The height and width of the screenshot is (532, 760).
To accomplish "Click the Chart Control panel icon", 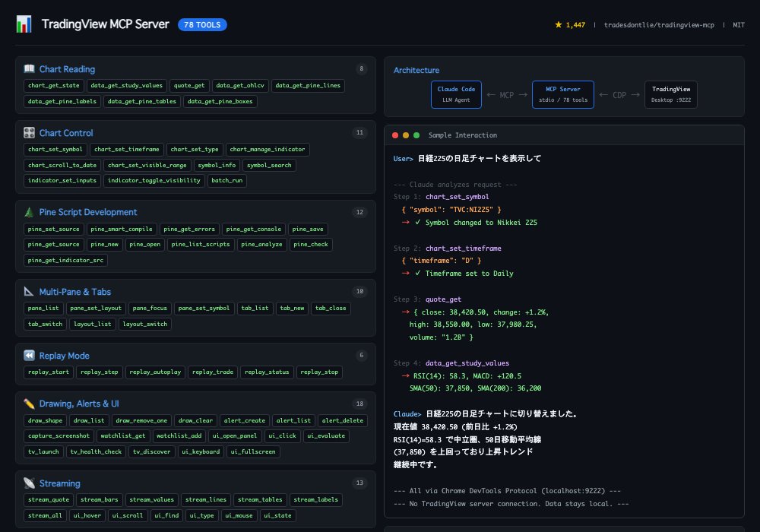I will pyautogui.click(x=29, y=133).
